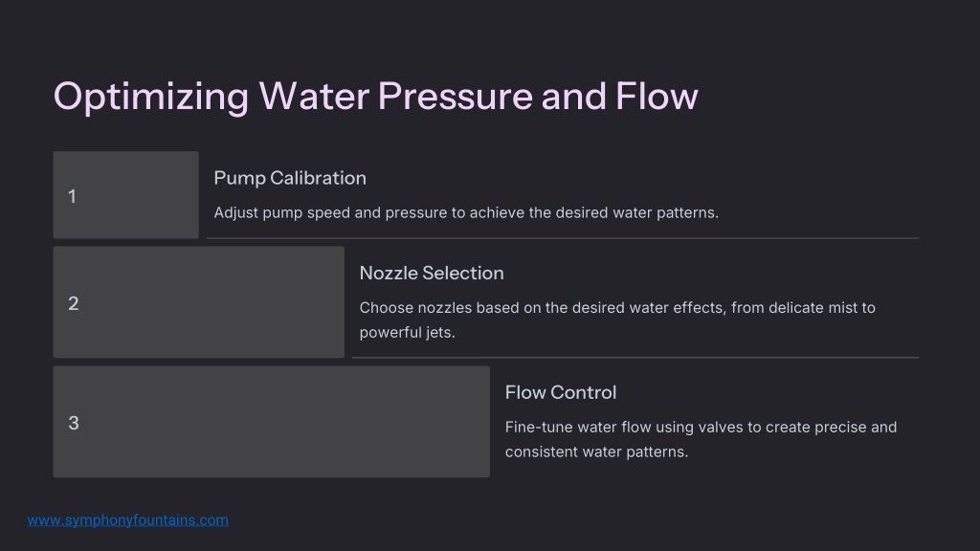980x551 pixels.
Task: Click the 'Fine-tune water flow using valves' line
Action: pyautogui.click(x=701, y=428)
